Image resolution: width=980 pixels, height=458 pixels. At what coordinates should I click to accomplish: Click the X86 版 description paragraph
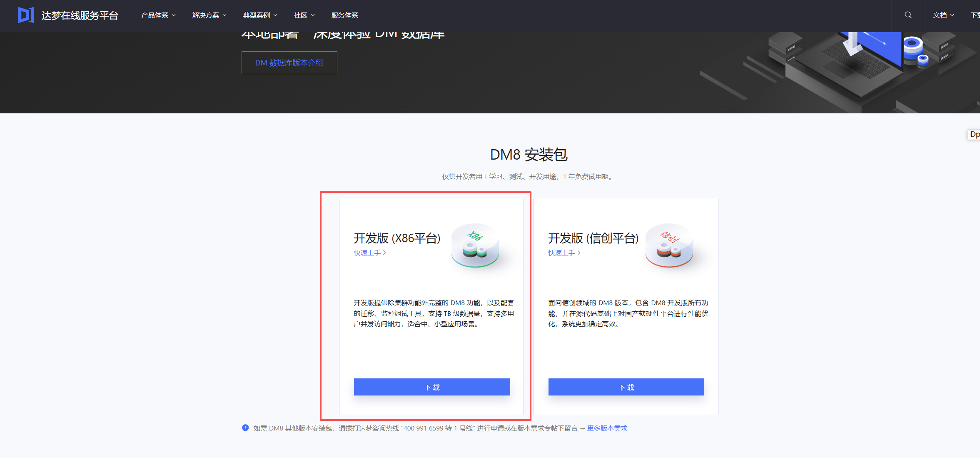(x=434, y=313)
